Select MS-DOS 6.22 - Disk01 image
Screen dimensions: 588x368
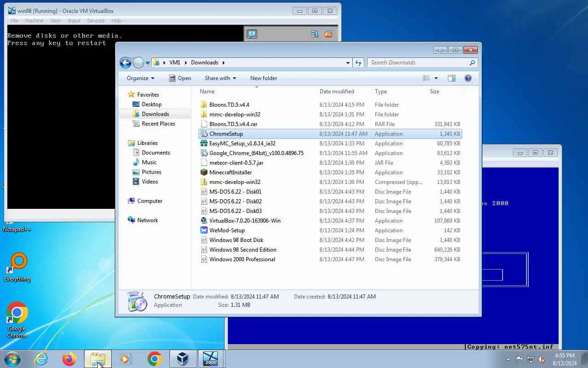tap(235, 192)
